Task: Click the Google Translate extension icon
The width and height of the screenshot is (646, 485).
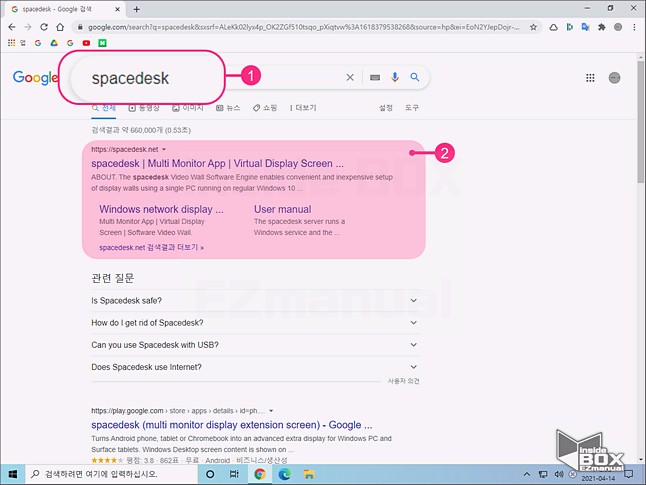Action: coord(585,27)
